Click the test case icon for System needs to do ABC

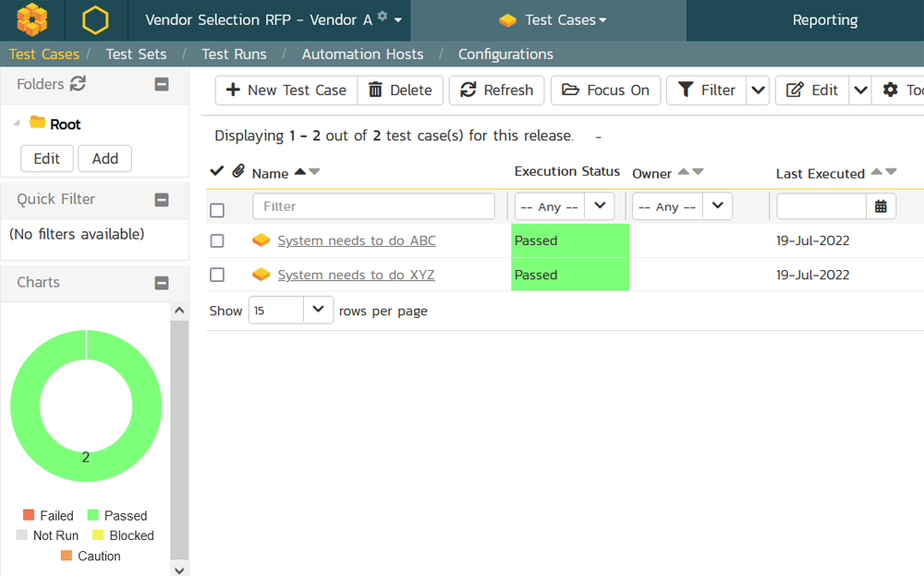coord(261,240)
